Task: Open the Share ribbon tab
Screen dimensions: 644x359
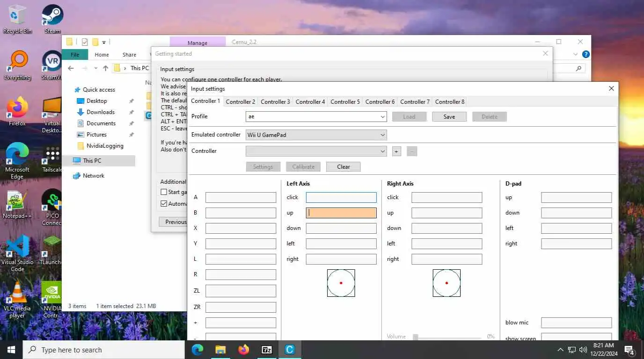Action: [129, 54]
